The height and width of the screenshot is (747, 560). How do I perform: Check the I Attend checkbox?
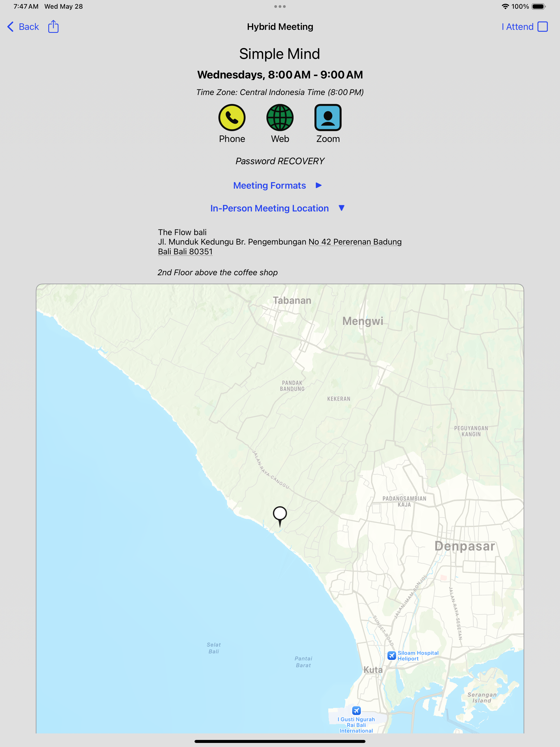click(x=542, y=27)
